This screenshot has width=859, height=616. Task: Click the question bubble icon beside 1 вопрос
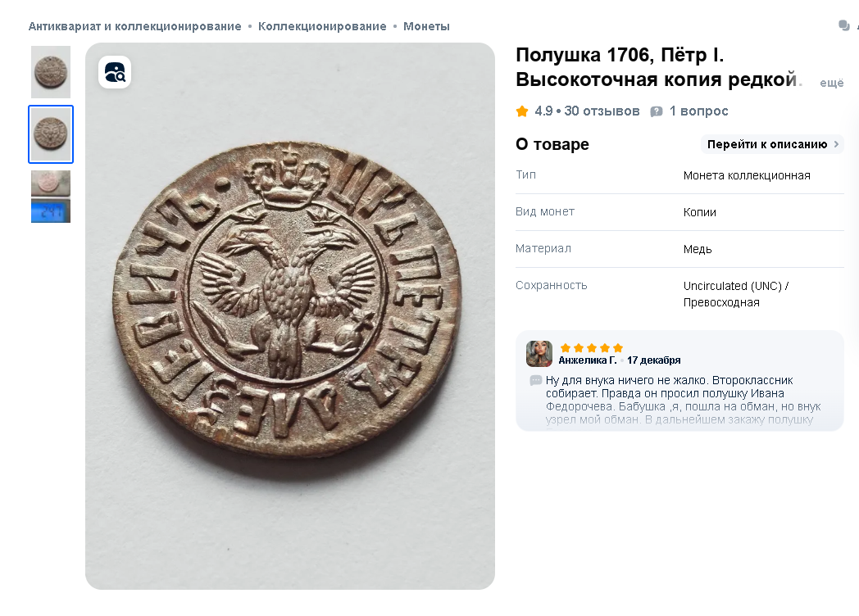(657, 111)
